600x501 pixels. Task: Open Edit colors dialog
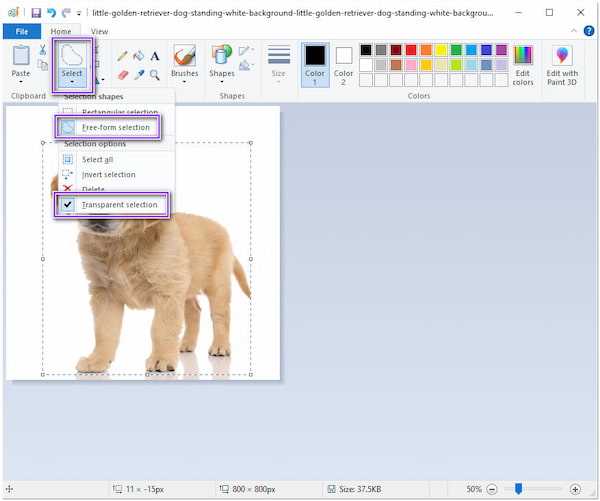523,65
